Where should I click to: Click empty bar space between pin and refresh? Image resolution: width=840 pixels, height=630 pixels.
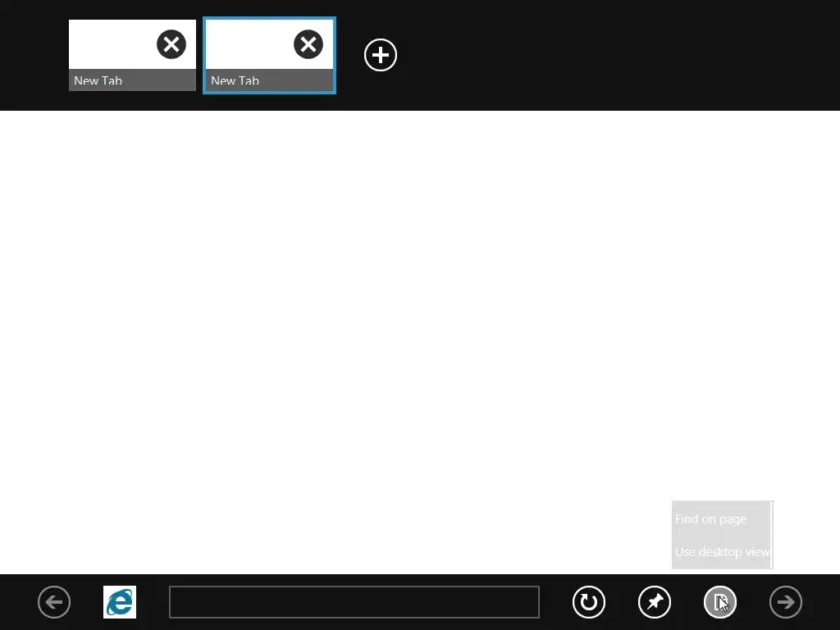click(x=622, y=602)
